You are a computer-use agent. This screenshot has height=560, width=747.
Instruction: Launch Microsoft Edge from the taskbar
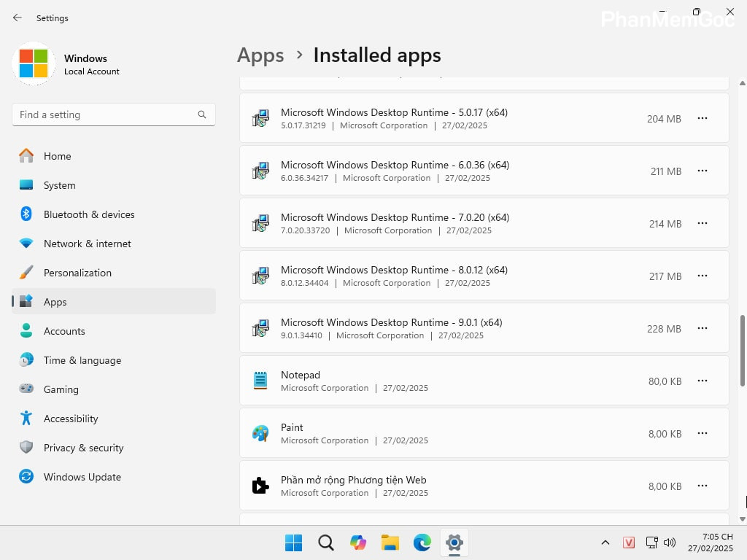pos(422,542)
